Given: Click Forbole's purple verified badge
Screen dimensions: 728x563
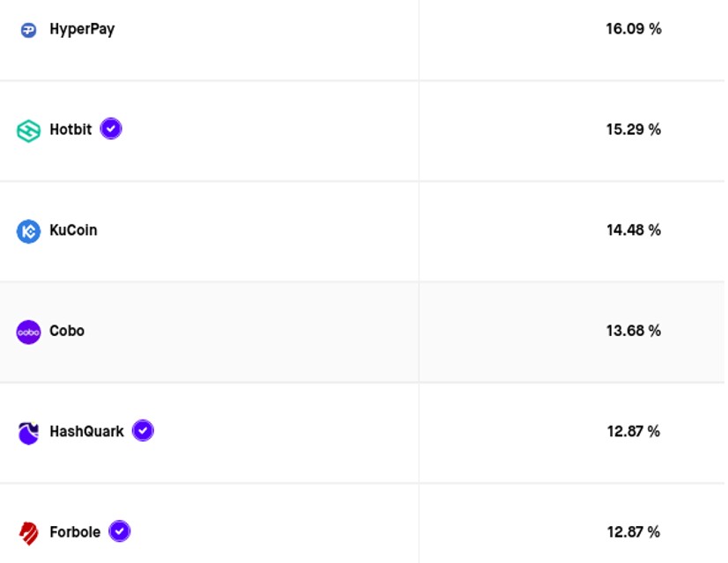Looking at the screenshot, I should [x=120, y=531].
